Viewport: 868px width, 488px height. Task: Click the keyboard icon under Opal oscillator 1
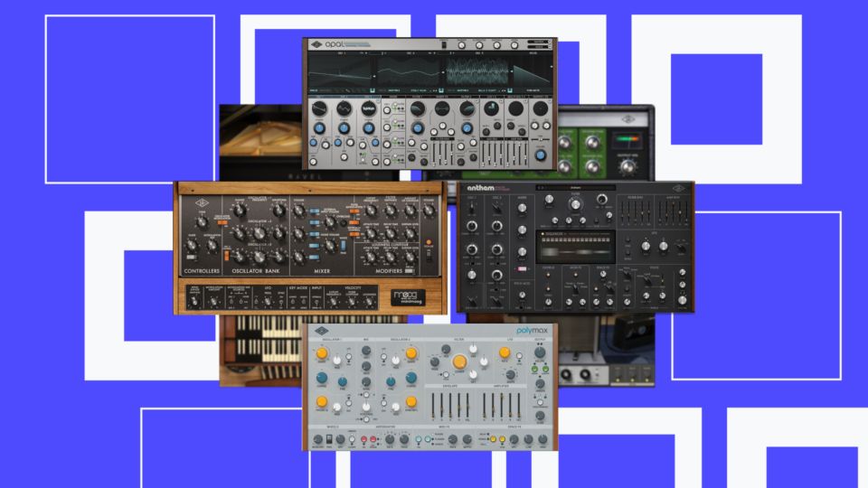click(373, 90)
